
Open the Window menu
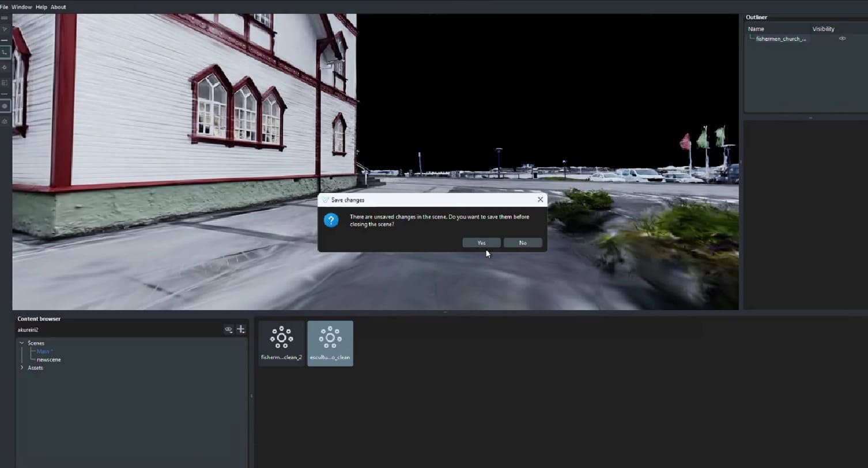(22, 7)
